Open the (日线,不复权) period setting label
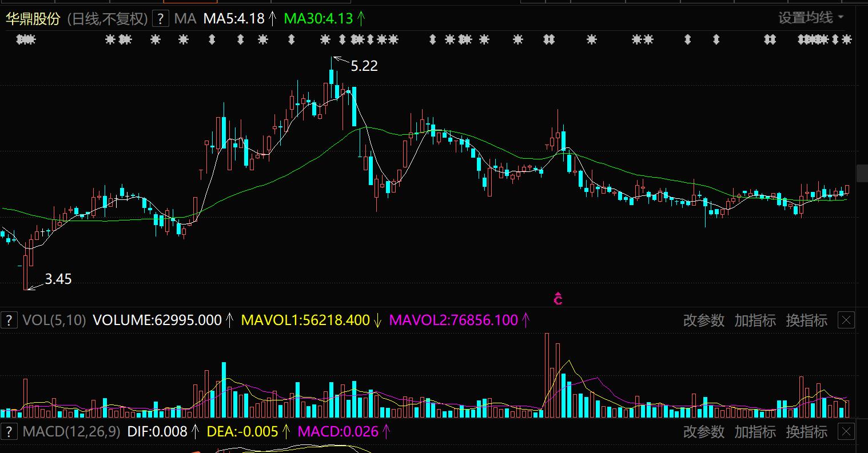The width and height of the screenshot is (868, 453). tap(107, 19)
